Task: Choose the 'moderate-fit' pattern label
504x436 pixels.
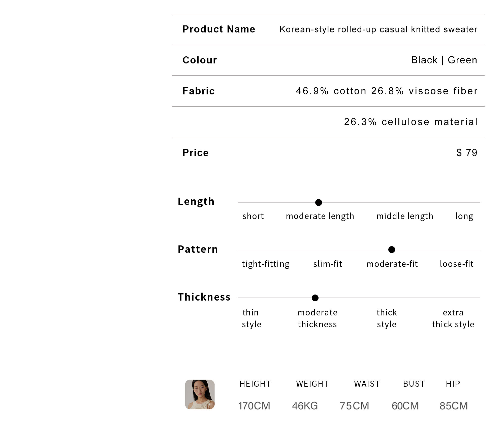Action: (392, 264)
